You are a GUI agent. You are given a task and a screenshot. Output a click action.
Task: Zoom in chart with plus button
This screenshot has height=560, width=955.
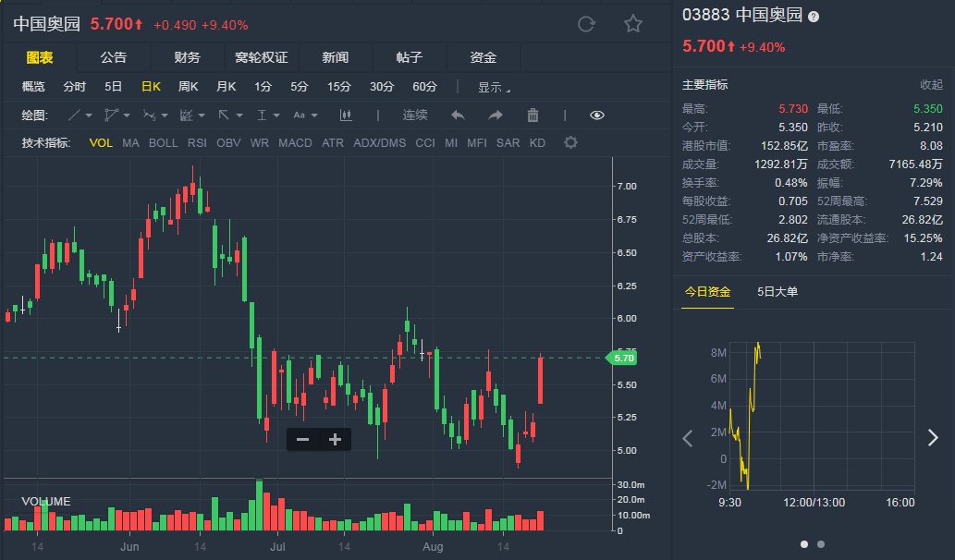(x=335, y=440)
